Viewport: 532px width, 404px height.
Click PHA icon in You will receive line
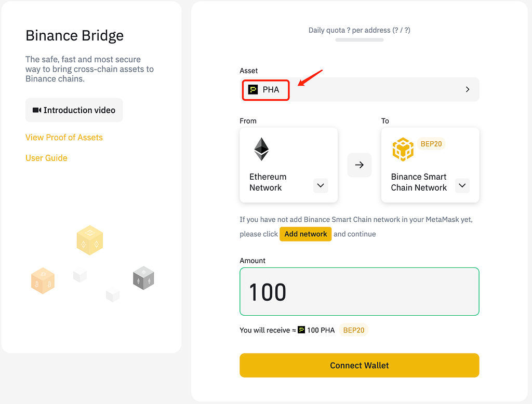301,330
